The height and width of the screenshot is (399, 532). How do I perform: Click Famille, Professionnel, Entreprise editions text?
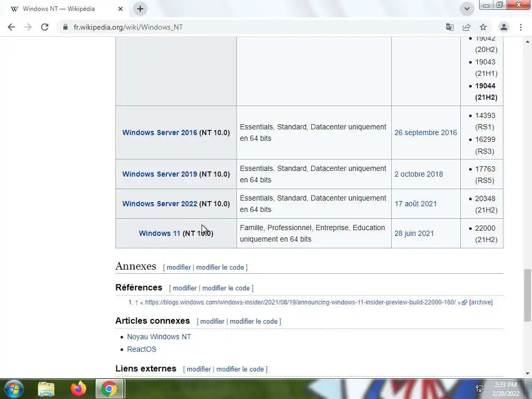click(312, 233)
